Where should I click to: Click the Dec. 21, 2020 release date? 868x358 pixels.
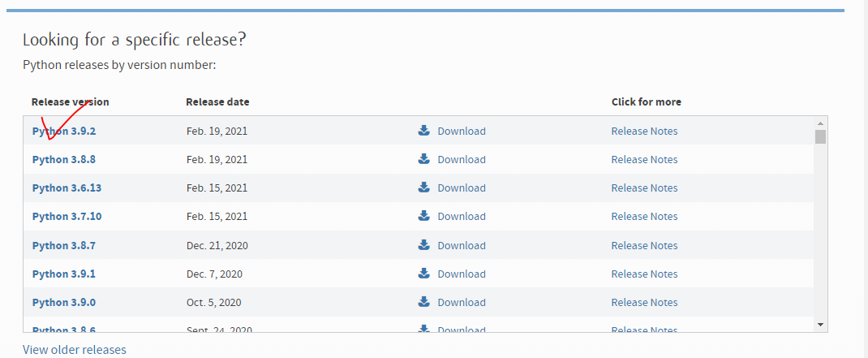point(217,245)
